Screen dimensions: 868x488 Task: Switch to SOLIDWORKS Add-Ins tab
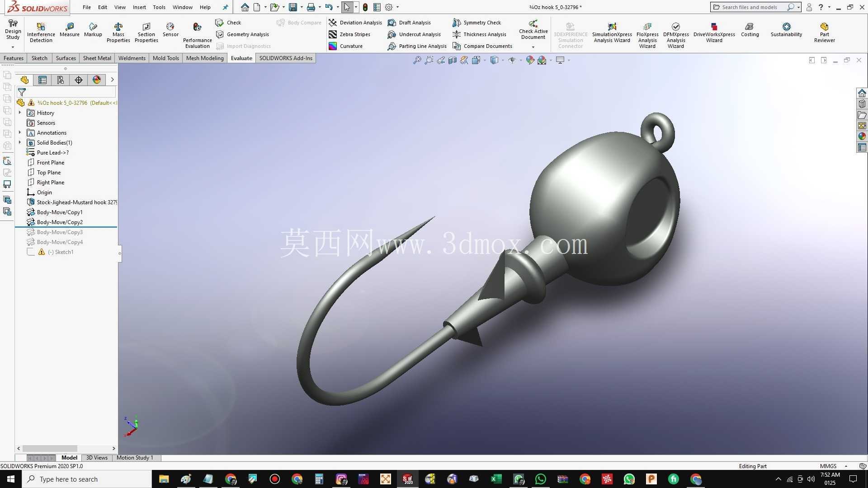tap(286, 58)
